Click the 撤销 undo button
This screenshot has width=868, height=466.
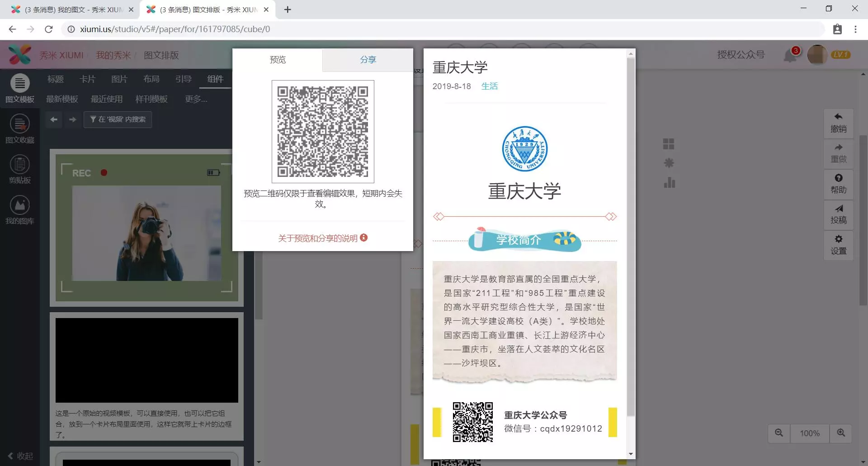pyautogui.click(x=838, y=123)
